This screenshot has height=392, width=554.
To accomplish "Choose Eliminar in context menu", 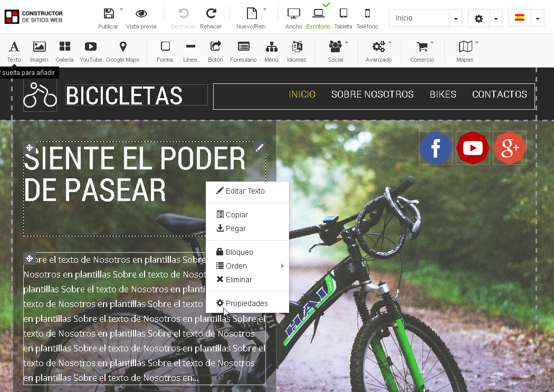I will 247,280.
